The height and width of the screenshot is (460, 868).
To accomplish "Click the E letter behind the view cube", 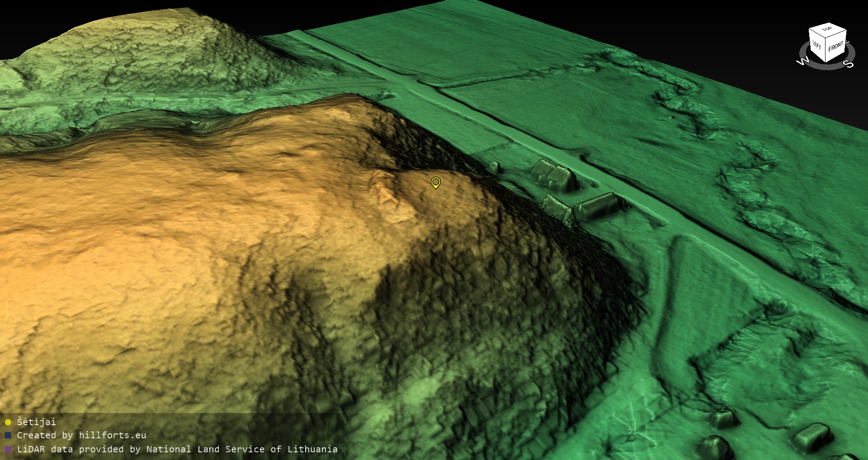I will click(x=847, y=43).
